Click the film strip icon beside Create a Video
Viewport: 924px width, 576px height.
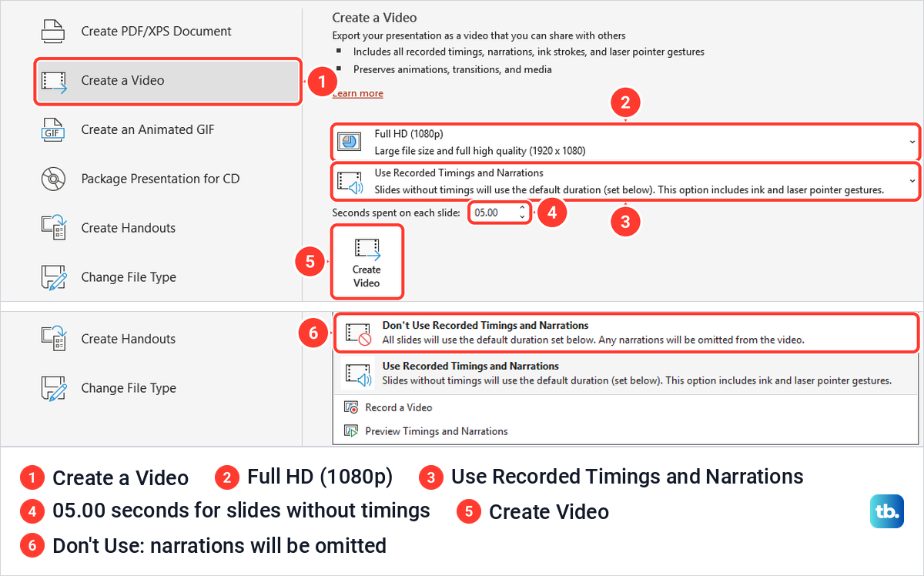click(53, 81)
